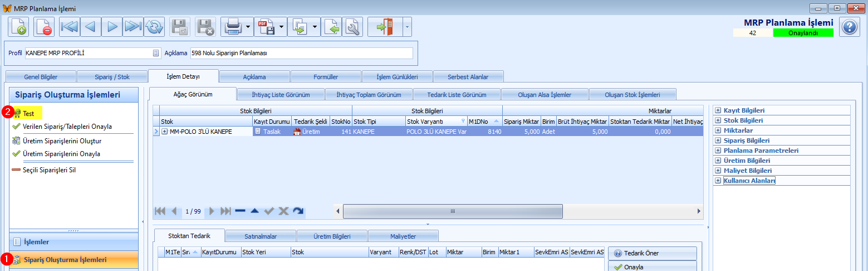The image size is (868, 271).
Task: Expand the Maliyet Bilgileri section
Action: [718, 171]
